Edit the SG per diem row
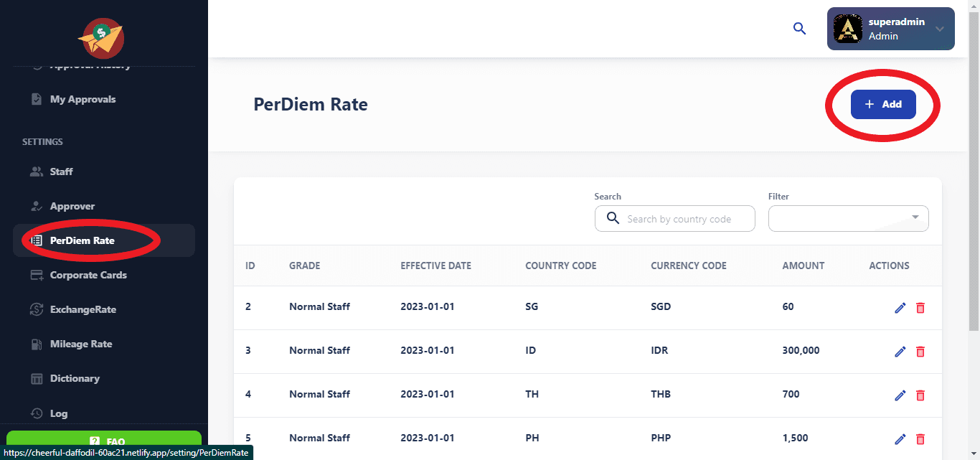The image size is (980, 460). [900, 308]
